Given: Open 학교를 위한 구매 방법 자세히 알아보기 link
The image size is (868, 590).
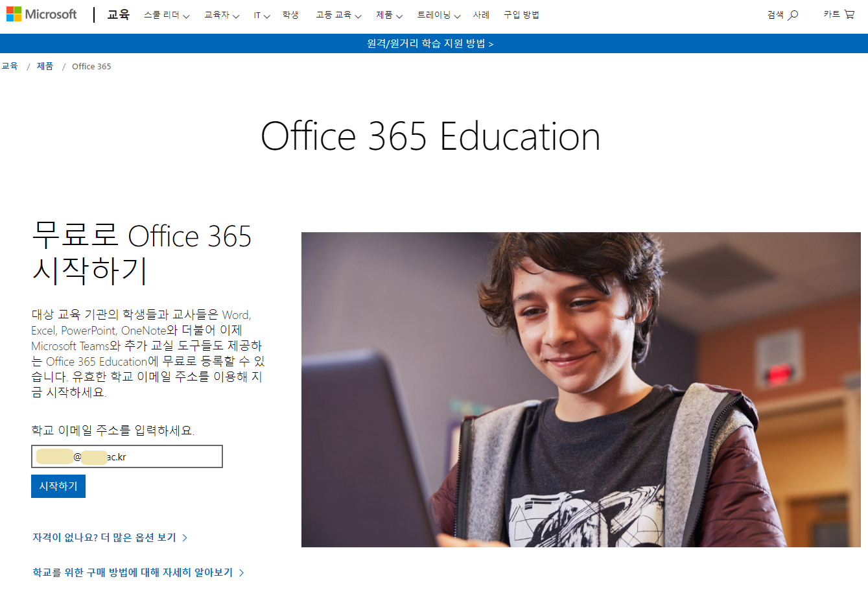Looking at the screenshot, I should (x=139, y=572).
